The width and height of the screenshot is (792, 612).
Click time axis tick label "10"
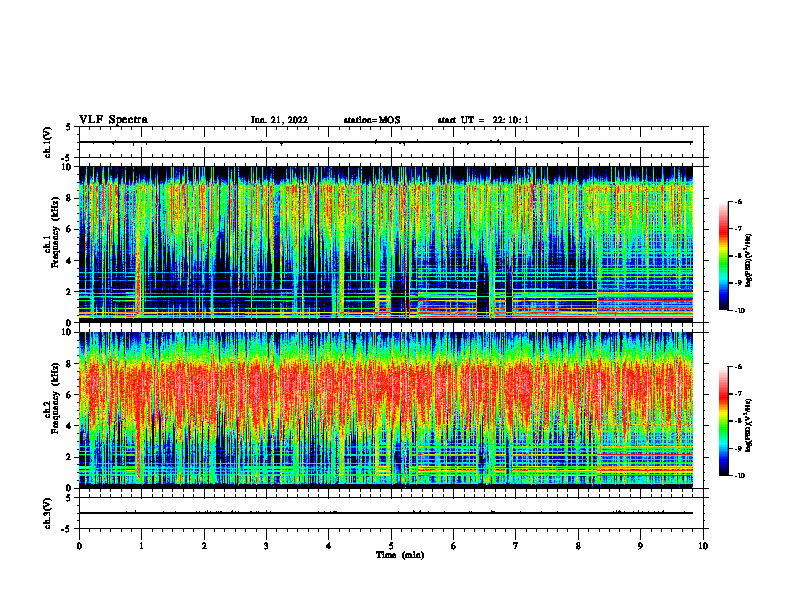tap(703, 546)
